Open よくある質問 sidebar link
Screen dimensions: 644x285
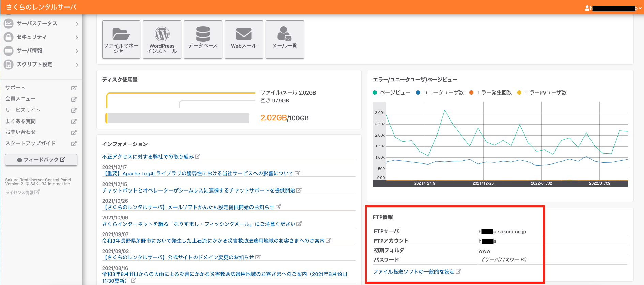click(x=20, y=121)
